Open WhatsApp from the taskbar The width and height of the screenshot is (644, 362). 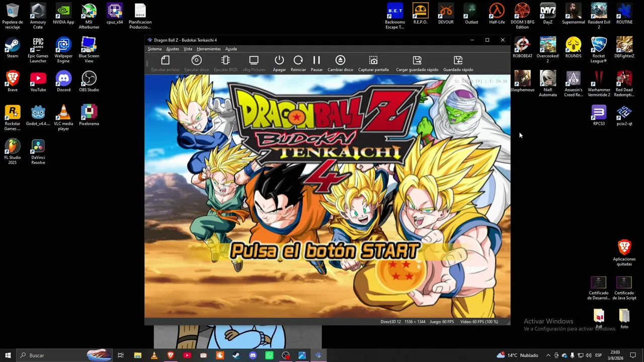click(x=269, y=355)
